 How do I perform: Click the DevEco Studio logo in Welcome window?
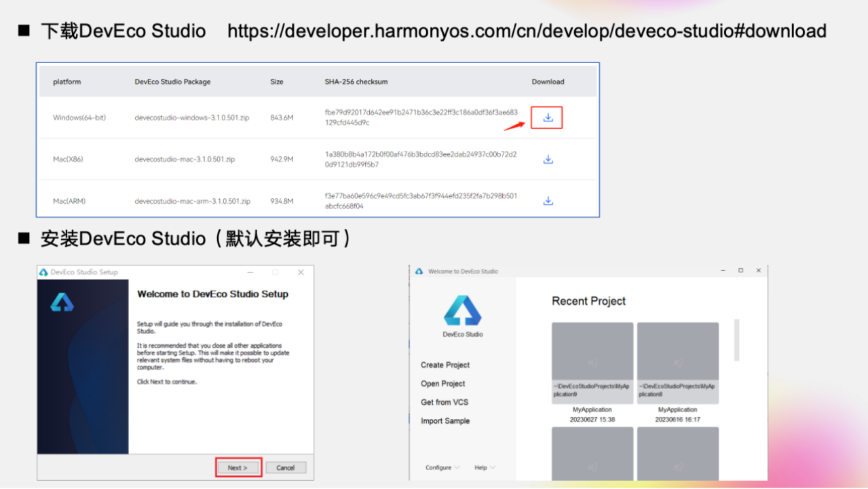[x=463, y=310]
